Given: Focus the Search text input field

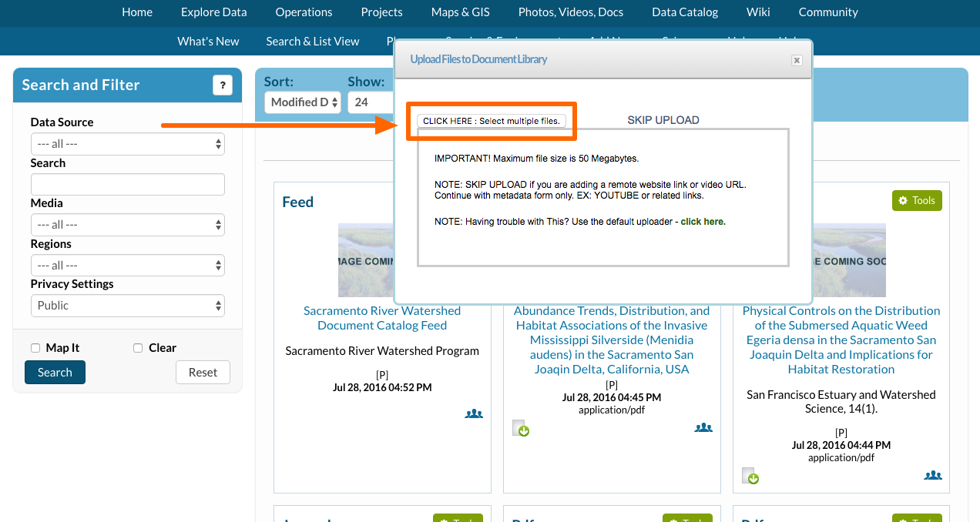Looking at the screenshot, I should tap(127, 185).
